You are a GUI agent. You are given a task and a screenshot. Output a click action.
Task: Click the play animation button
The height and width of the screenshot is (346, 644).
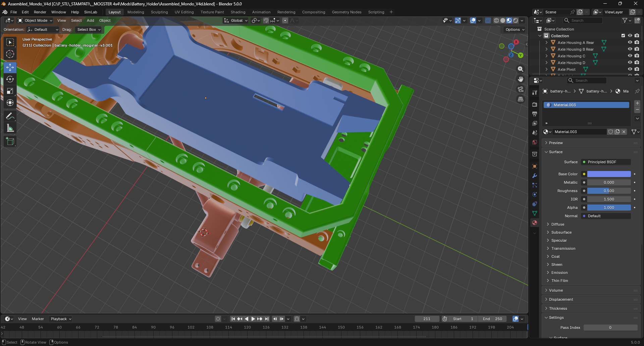click(253, 319)
